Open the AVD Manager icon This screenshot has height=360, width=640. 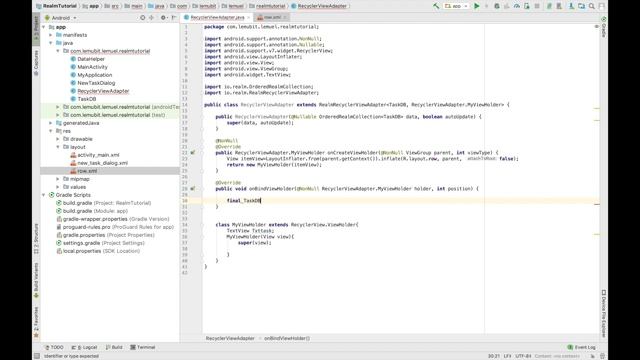[x=560, y=6]
